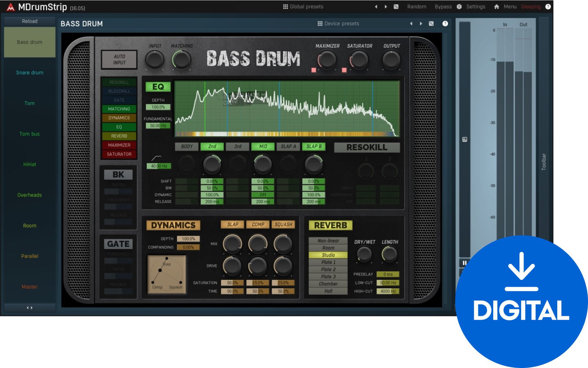Screen dimensions: 588x368
Task: Click the Reload button
Action: [29, 21]
